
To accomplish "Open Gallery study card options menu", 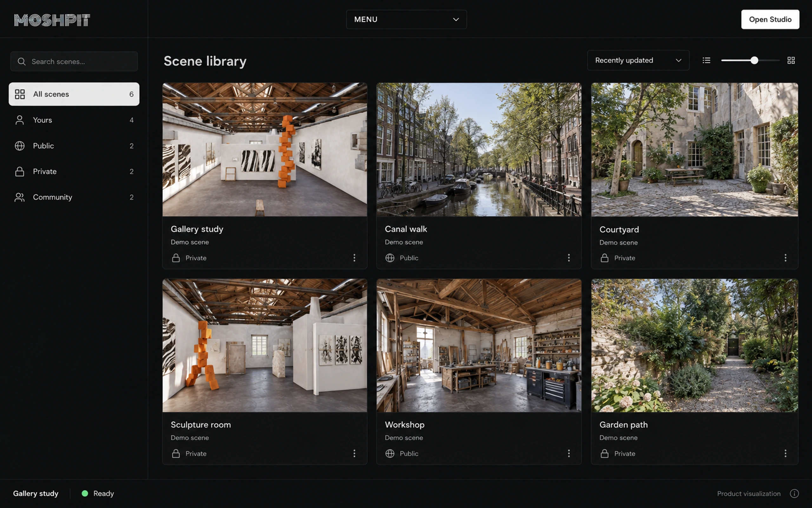I will click(x=354, y=258).
